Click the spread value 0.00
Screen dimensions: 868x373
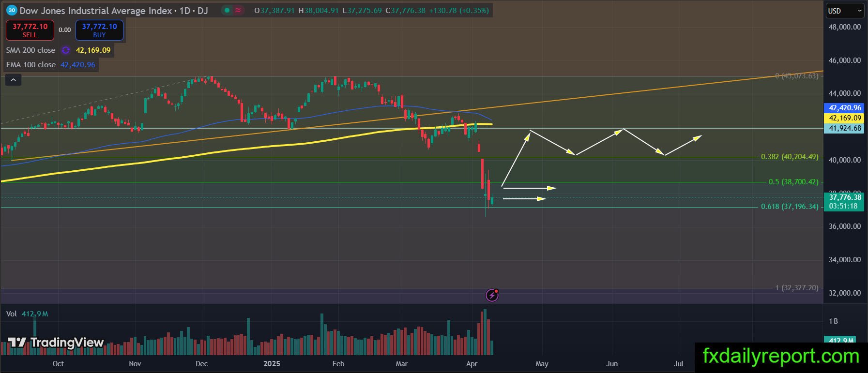point(65,30)
